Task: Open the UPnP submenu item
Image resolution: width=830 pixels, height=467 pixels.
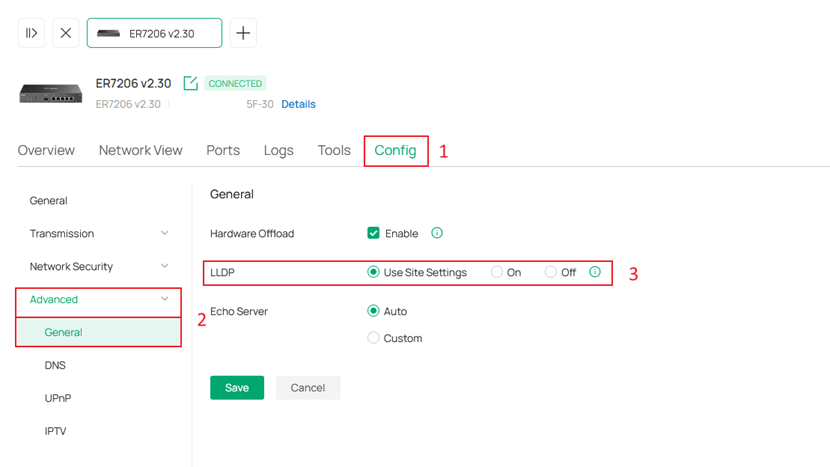Action: pyautogui.click(x=58, y=398)
